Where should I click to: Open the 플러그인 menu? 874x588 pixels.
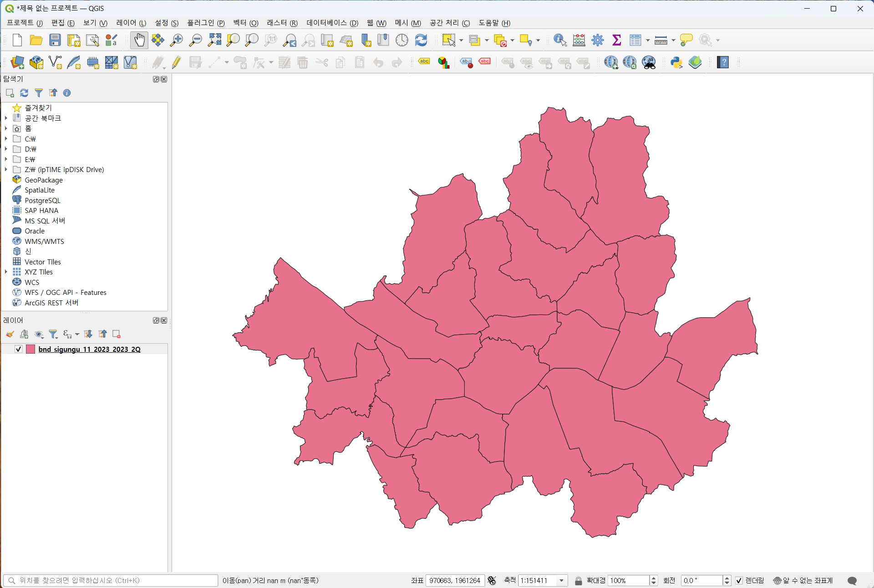(x=206, y=23)
